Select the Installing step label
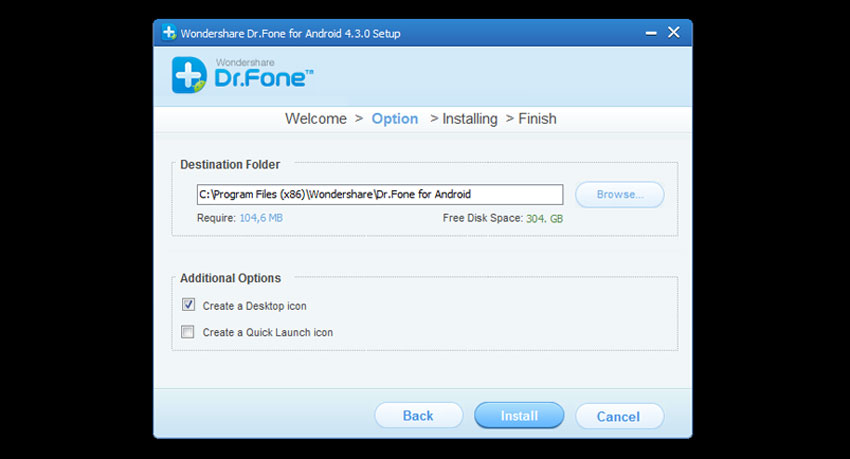 (469, 119)
